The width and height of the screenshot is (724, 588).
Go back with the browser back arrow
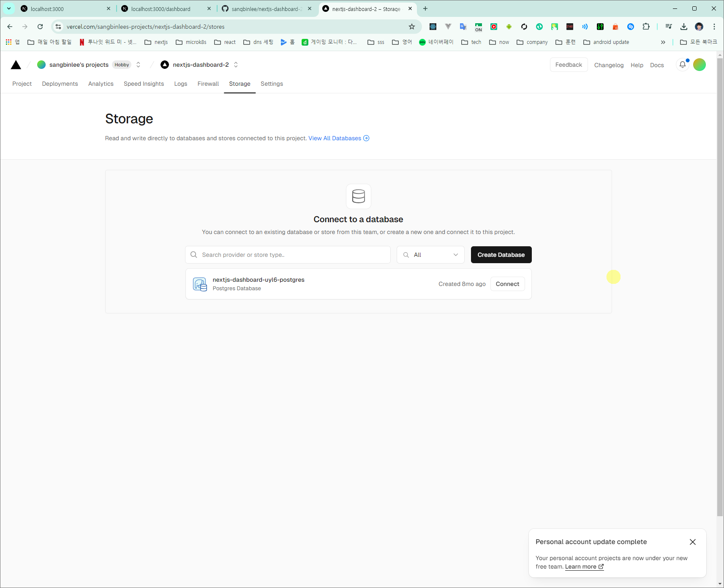pyautogui.click(x=10, y=27)
